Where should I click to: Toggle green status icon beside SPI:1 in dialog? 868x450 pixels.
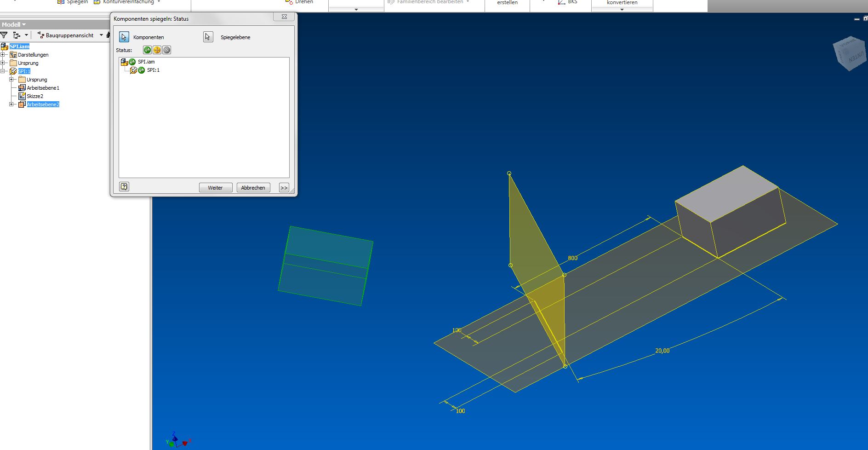pyautogui.click(x=142, y=70)
